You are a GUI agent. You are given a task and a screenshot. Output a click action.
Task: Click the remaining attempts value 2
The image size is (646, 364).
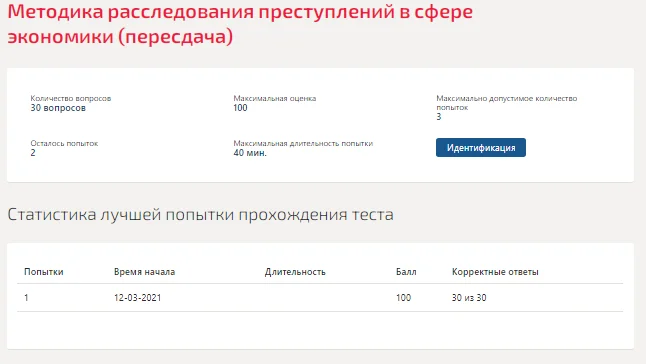(33, 153)
